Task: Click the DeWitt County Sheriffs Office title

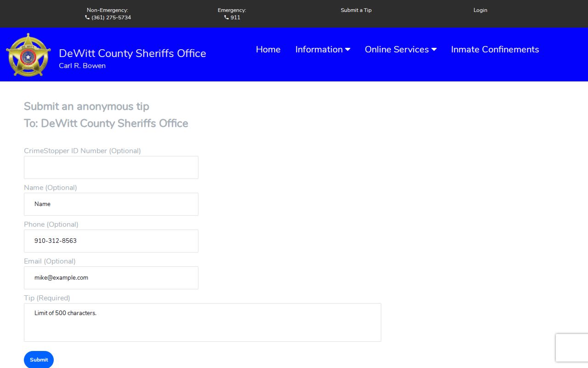Action: (x=132, y=53)
